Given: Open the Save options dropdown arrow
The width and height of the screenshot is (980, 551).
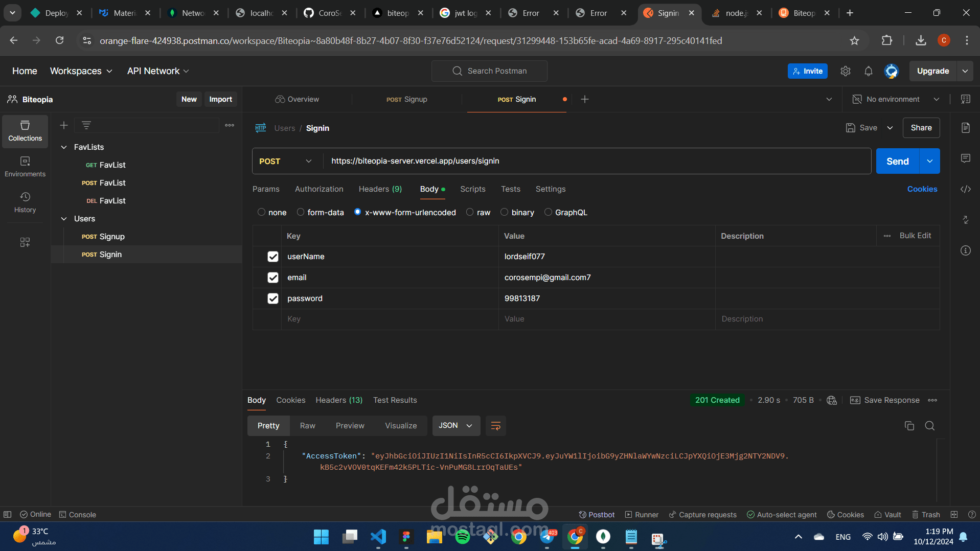Looking at the screenshot, I should point(890,128).
